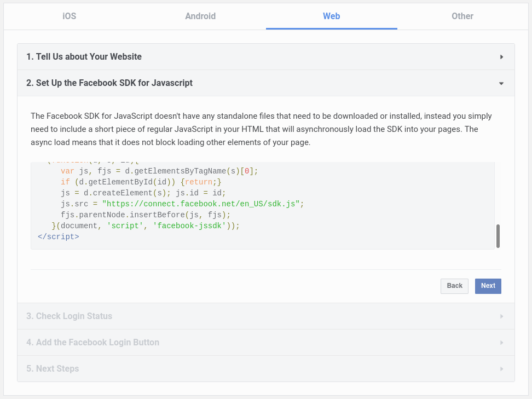
Task: Click the chevron on the Next Steps row
Action: (501, 368)
